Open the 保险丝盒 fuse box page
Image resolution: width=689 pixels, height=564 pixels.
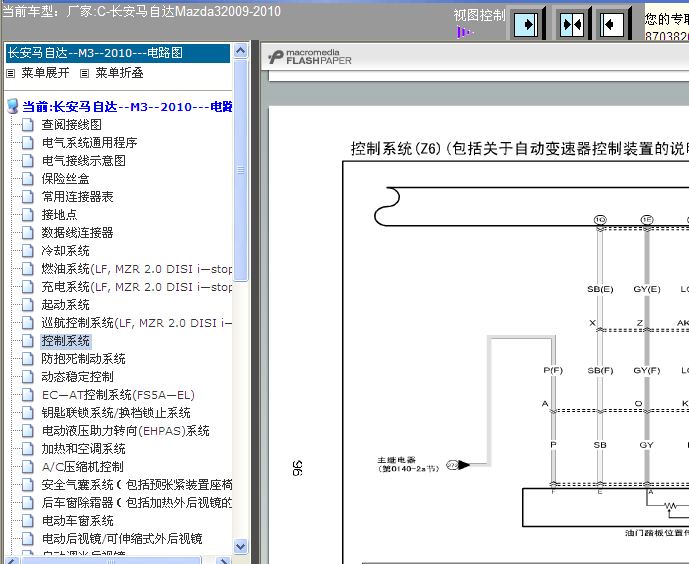pos(65,179)
